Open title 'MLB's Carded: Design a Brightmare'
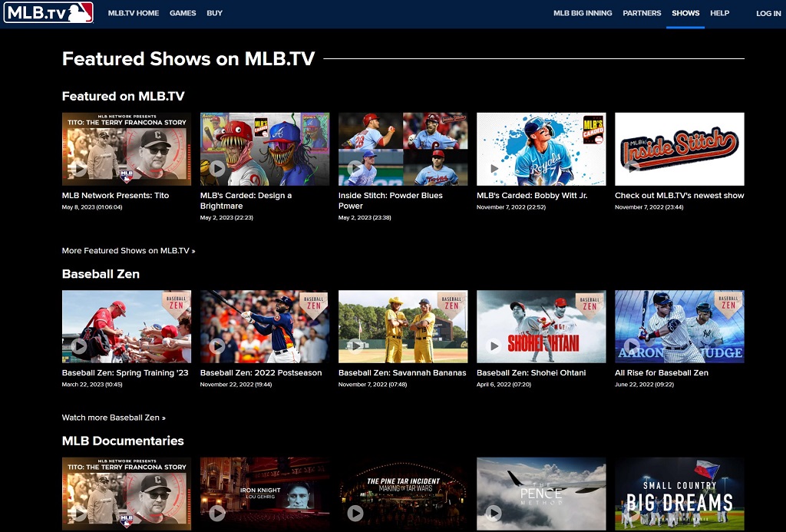This screenshot has width=786, height=532. pos(246,200)
